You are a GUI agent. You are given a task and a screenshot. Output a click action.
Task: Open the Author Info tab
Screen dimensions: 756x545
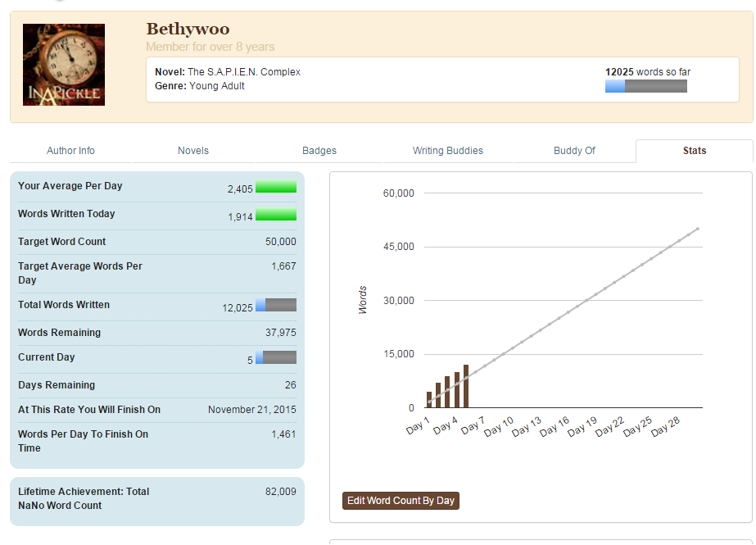tap(70, 151)
